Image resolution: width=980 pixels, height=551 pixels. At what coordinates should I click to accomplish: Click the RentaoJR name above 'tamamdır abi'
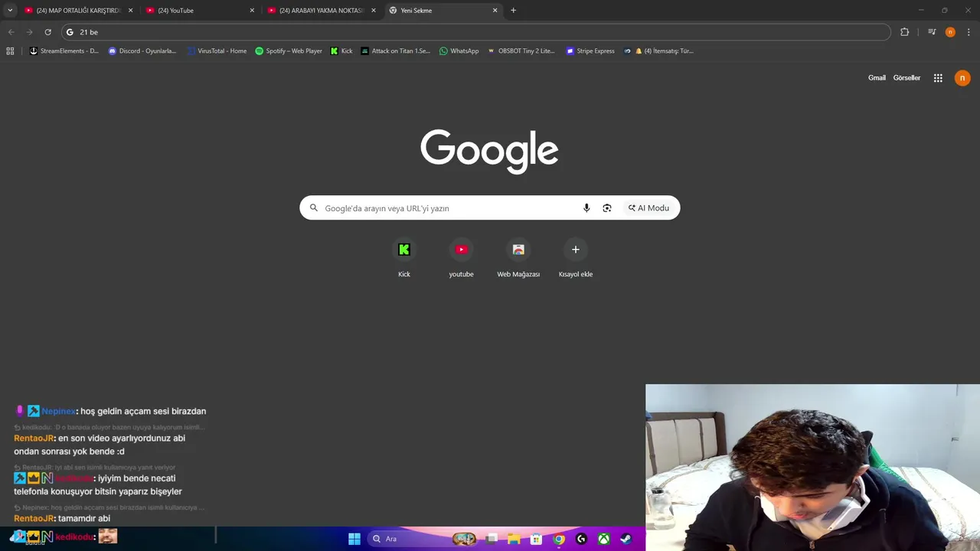point(34,519)
